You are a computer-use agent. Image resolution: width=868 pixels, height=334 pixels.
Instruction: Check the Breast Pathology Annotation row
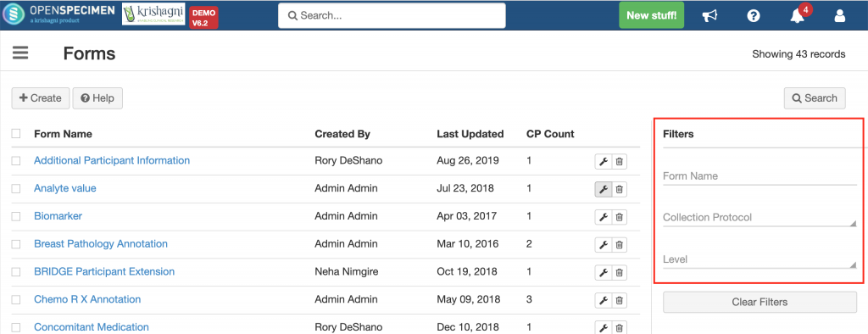[x=16, y=243]
